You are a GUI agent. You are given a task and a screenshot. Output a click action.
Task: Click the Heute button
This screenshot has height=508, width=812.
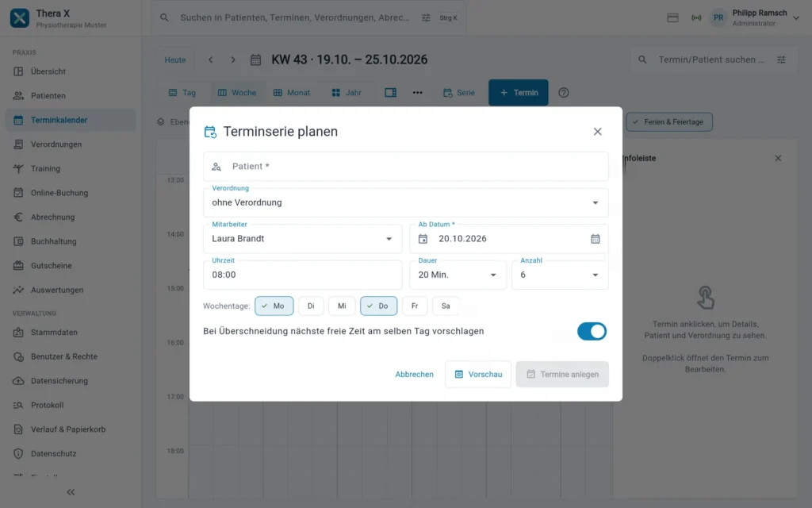pos(175,60)
